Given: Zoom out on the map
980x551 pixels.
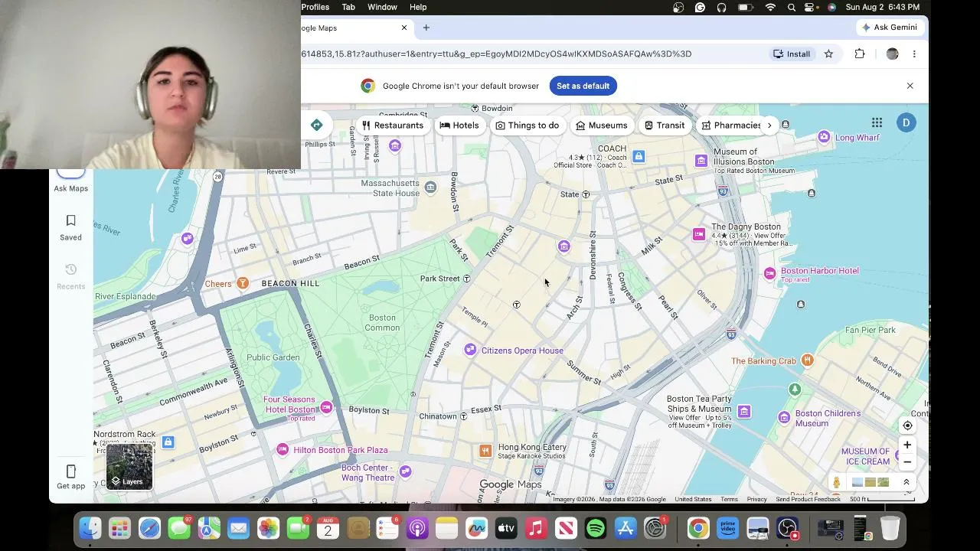Looking at the screenshot, I should tap(907, 461).
